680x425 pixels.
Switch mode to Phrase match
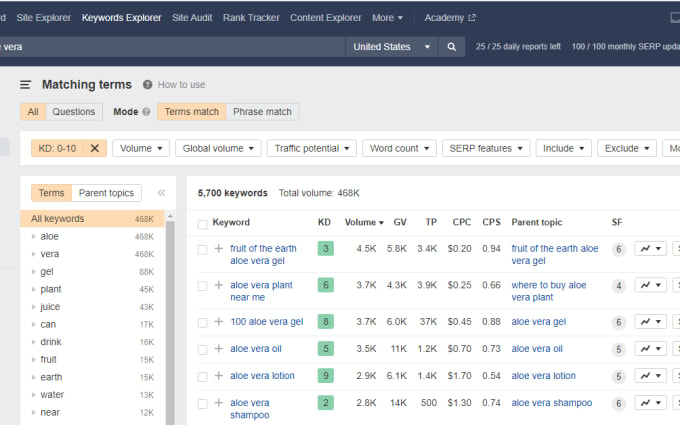pyautogui.click(x=262, y=112)
